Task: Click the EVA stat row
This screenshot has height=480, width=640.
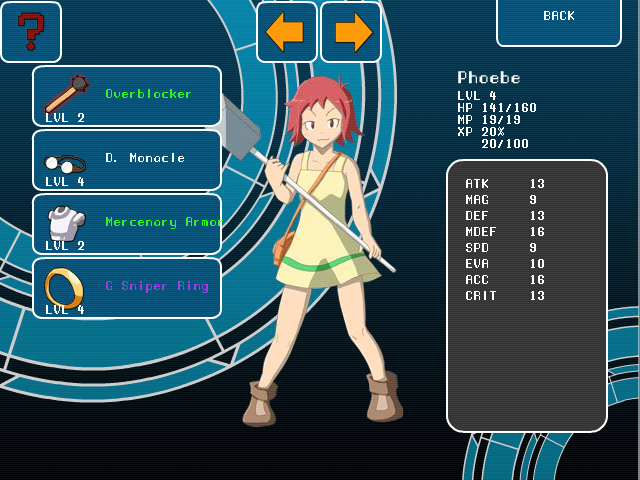Action: [x=505, y=264]
